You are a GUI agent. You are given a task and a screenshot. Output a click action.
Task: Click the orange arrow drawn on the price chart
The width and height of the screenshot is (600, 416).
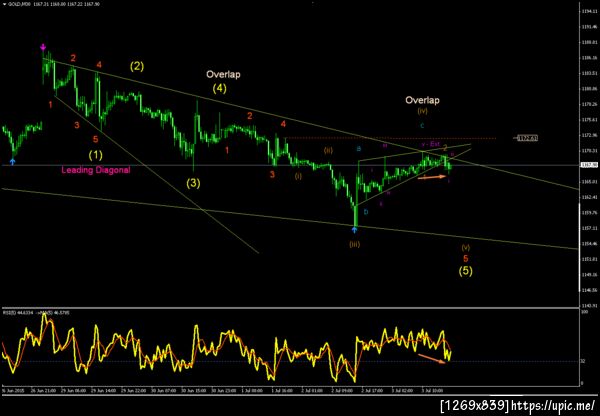coord(432,177)
